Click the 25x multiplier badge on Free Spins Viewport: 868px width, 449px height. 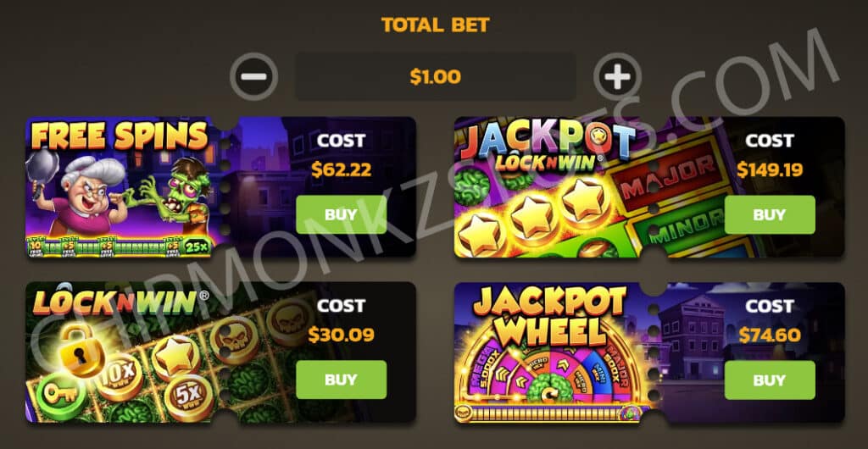[x=195, y=247]
